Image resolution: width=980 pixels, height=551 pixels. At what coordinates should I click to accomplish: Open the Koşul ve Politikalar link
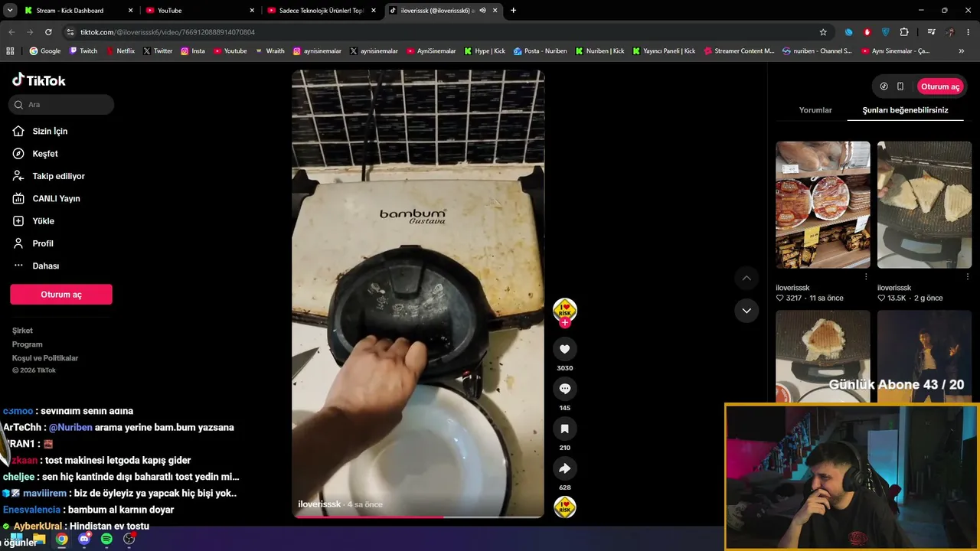tap(45, 358)
